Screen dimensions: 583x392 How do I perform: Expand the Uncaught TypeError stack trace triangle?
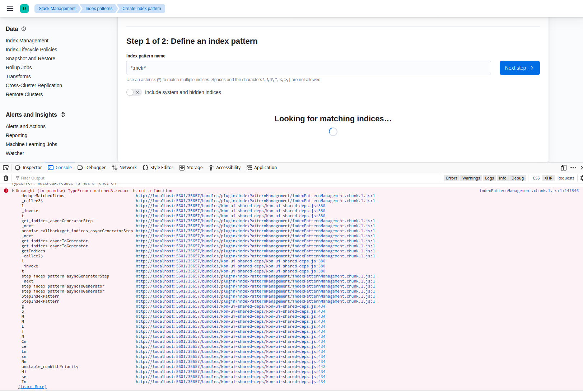pos(13,191)
